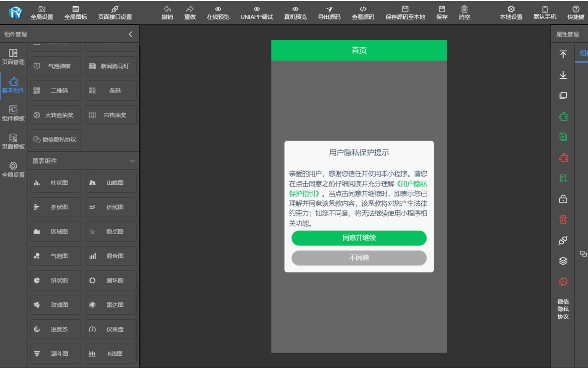588x368 pixels.
Task: Save project with 保存
Action: coord(442,13)
